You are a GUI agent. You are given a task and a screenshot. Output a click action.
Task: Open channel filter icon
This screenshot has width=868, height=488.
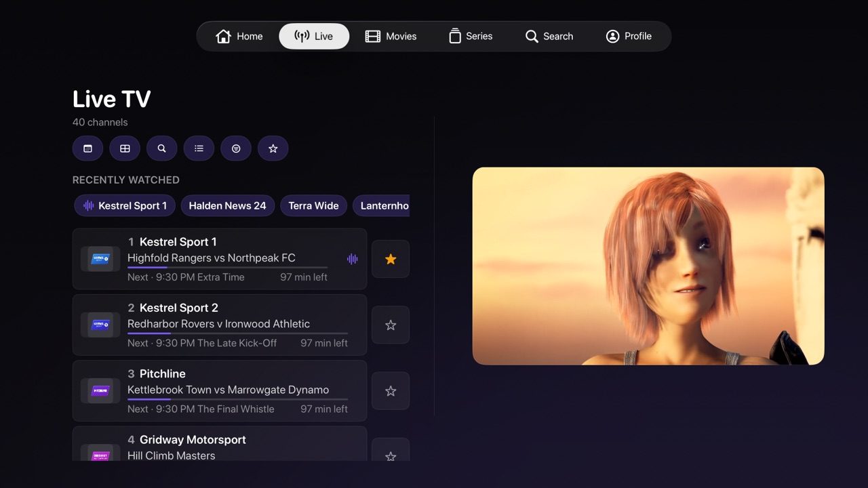coord(236,148)
